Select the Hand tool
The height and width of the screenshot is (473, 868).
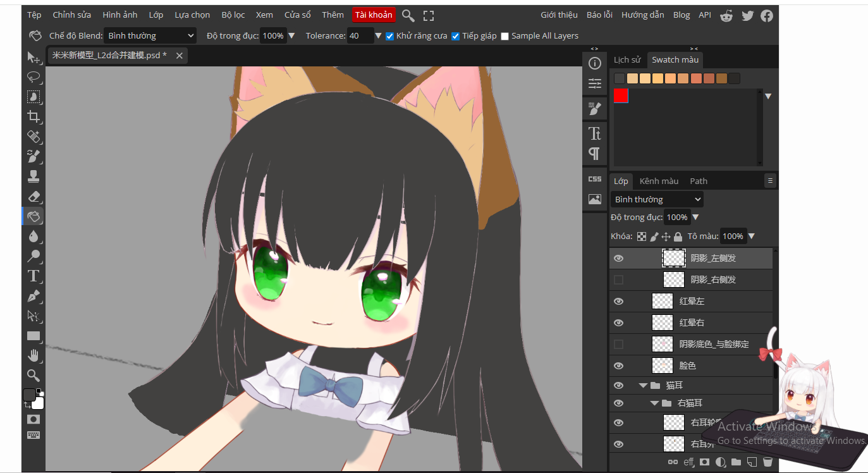tap(34, 355)
